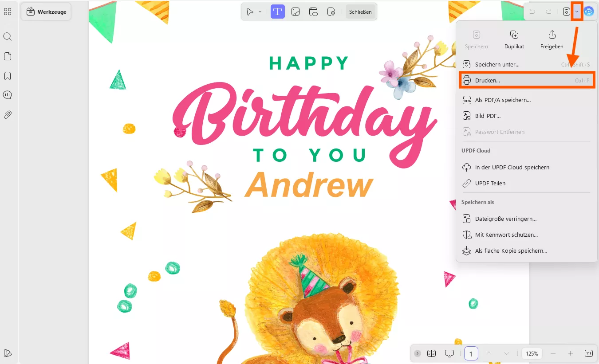Open the Werkzeuge tools menu
This screenshot has width=599, height=364.
(x=46, y=12)
